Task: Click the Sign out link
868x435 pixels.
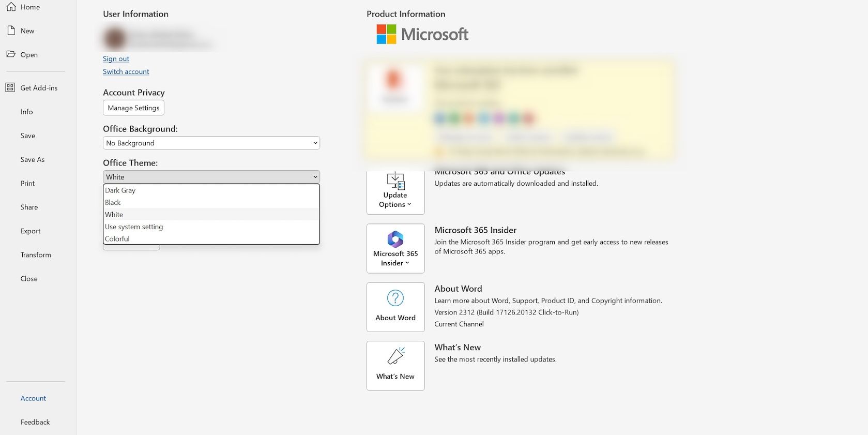Action: (116, 58)
